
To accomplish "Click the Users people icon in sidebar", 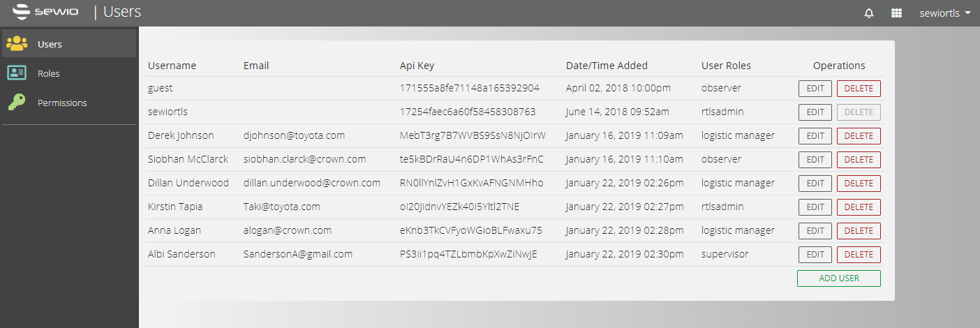I will tap(17, 44).
